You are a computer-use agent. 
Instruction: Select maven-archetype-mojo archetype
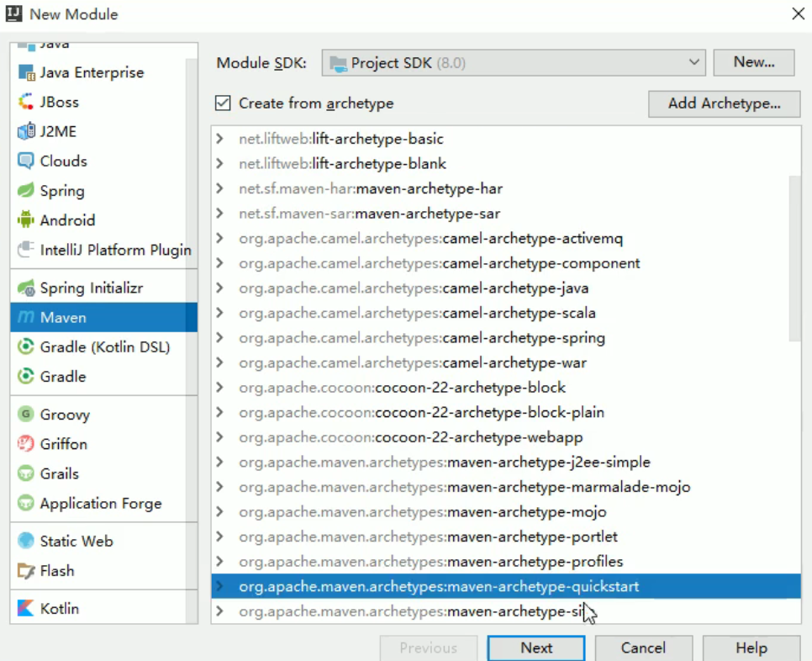pyautogui.click(x=506, y=511)
